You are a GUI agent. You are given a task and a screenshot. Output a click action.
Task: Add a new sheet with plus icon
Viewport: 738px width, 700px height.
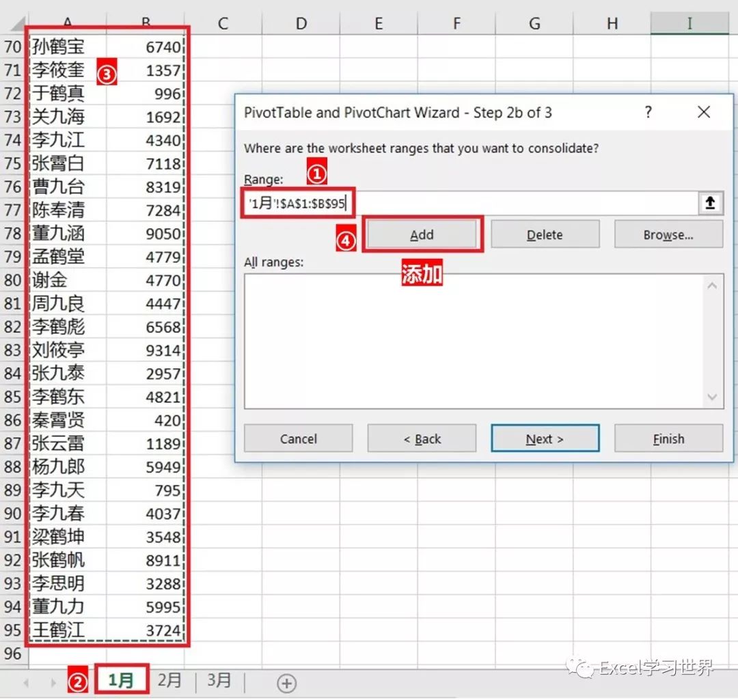pos(287,683)
